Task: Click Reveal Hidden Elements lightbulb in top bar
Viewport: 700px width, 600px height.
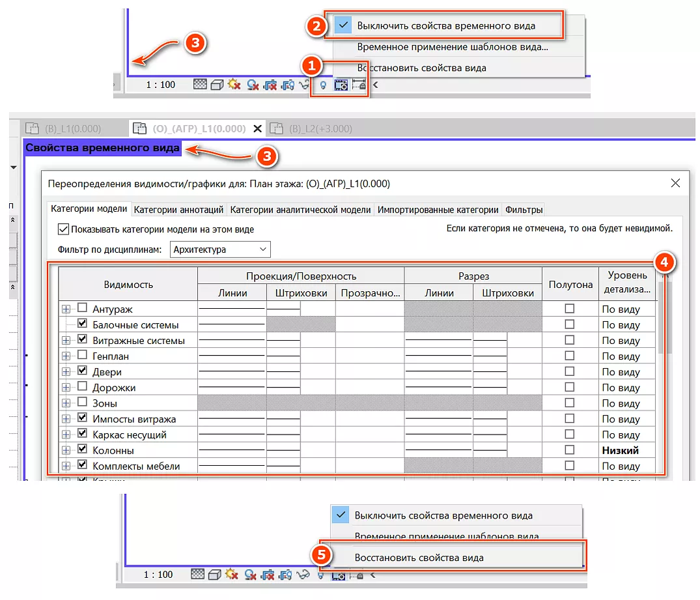Action: [x=323, y=85]
